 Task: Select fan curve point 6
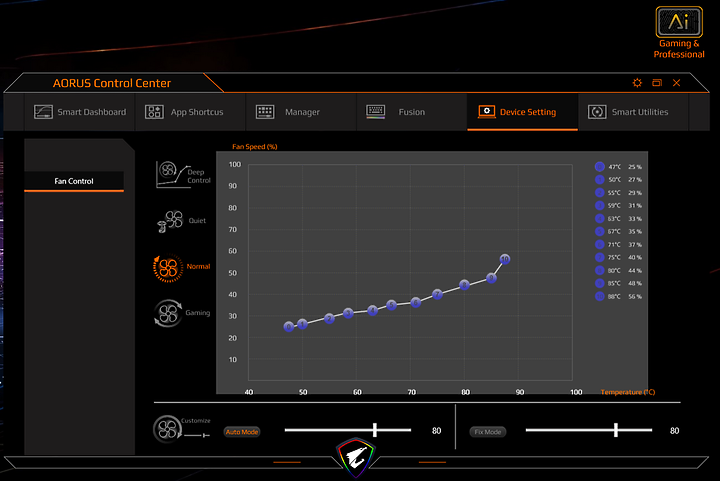(416, 302)
